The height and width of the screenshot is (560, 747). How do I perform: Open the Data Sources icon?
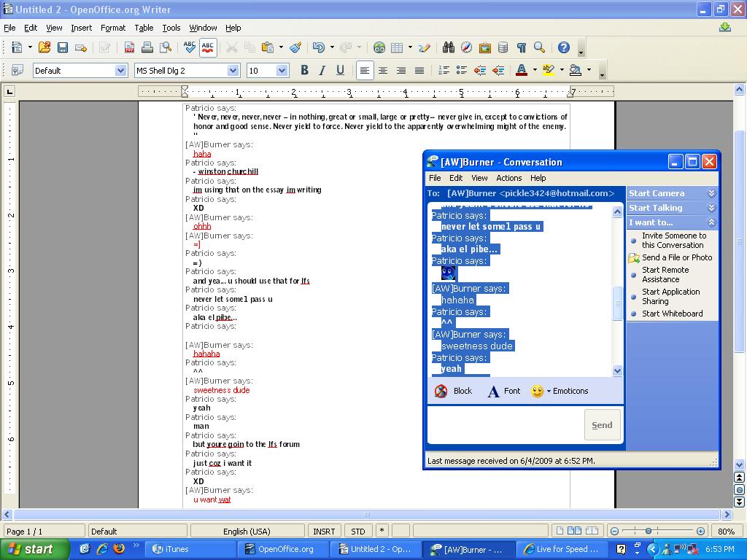[x=503, y=47]
